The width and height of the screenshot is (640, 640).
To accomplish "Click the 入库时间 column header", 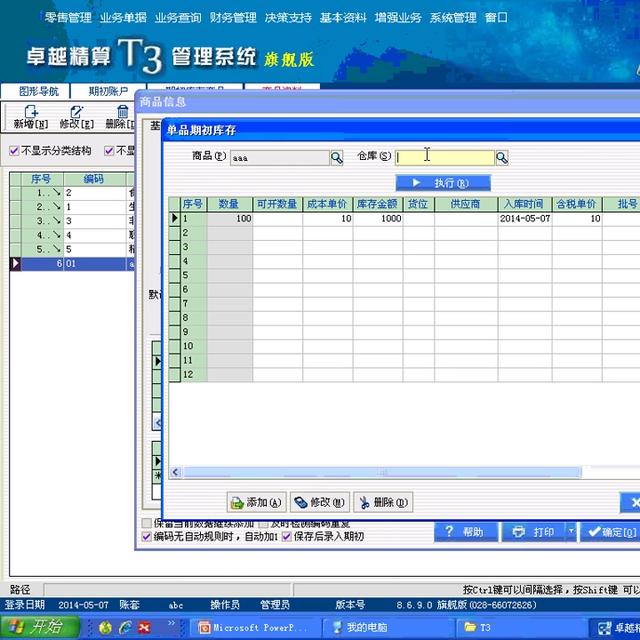I will tap(525, 204).
